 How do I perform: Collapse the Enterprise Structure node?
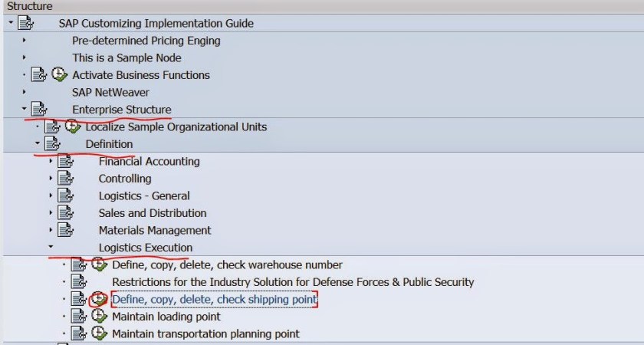(x=24, y=109)
